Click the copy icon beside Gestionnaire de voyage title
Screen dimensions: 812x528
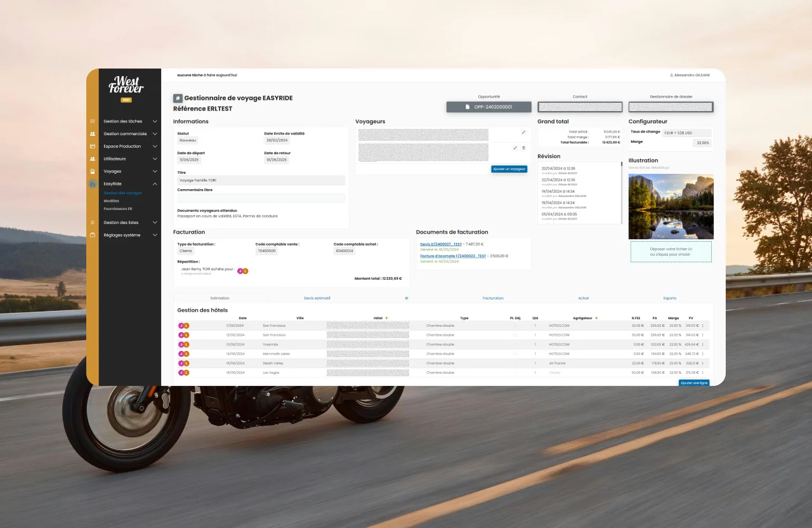pyautogui.click(x=178, y=98)
